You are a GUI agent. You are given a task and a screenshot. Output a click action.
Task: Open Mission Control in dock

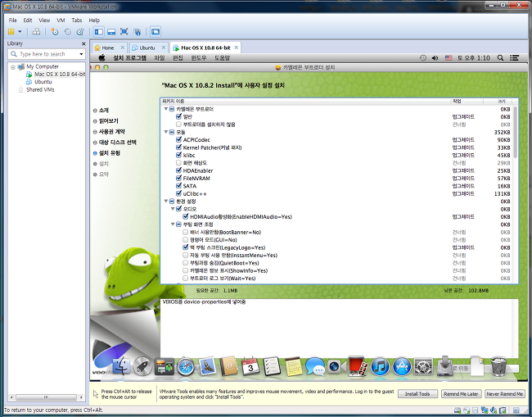(165, 366)
